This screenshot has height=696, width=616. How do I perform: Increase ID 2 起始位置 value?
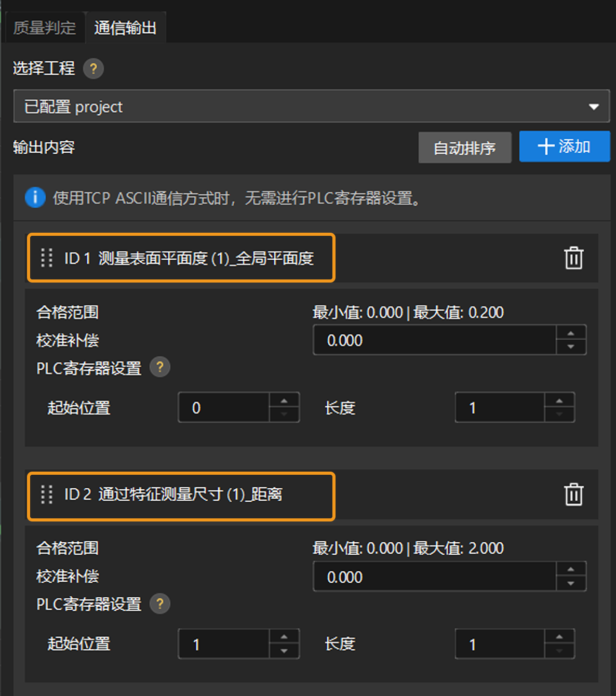[284, 637]
